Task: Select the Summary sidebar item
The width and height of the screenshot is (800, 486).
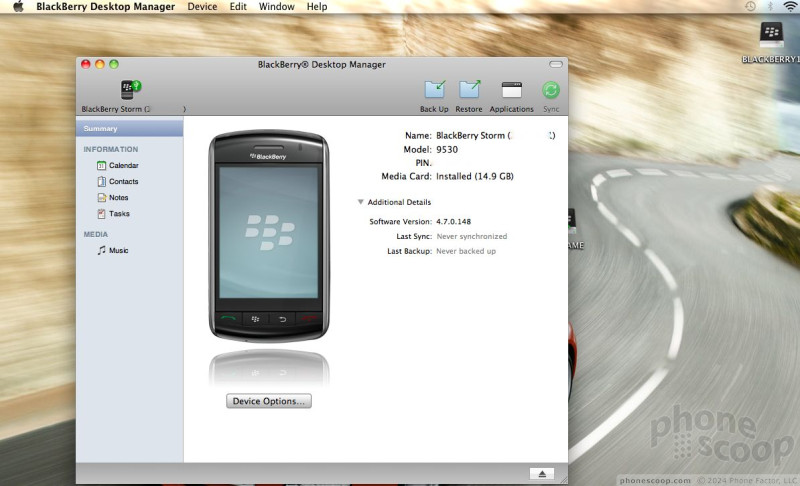Action: point(130,128)
